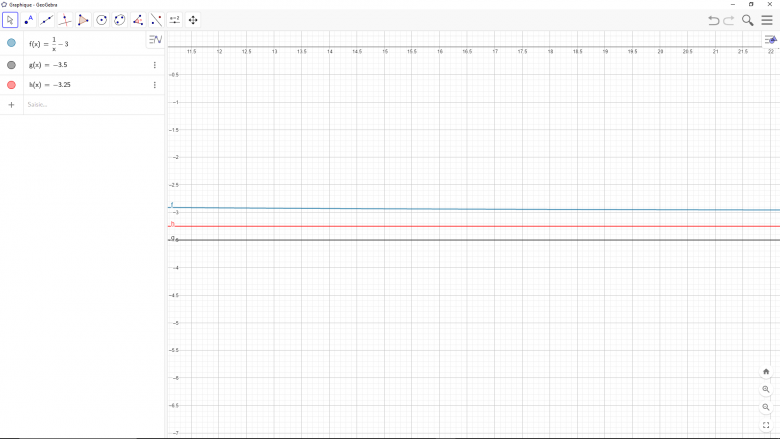
Task: Toggle visibility of h(x) = -3.25 red marker
Action: pos(11,85)
